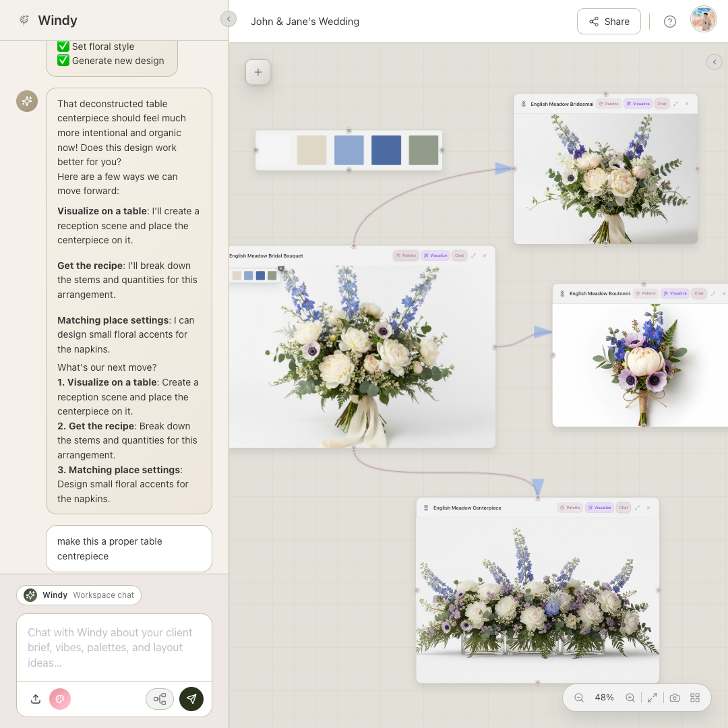Click the plus add button on canvas
The width and height of the screenshot is (728, 728).
[x=258, y=72]
